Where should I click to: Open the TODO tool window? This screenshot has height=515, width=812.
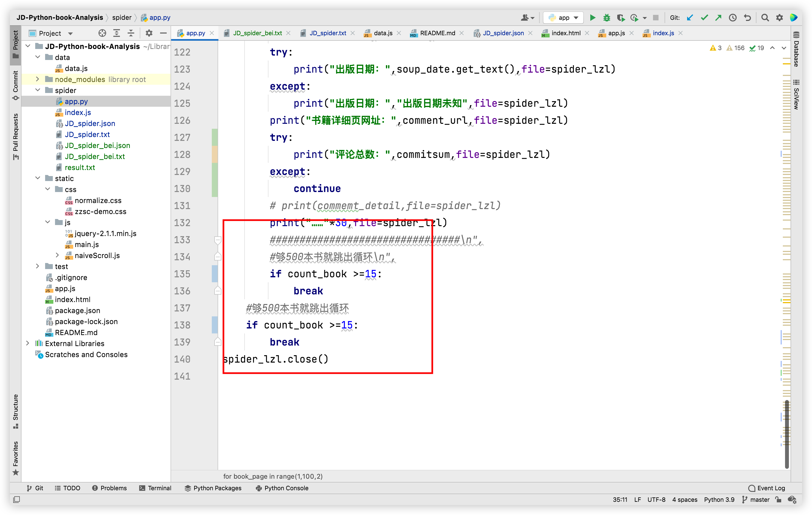click(67, 488)
